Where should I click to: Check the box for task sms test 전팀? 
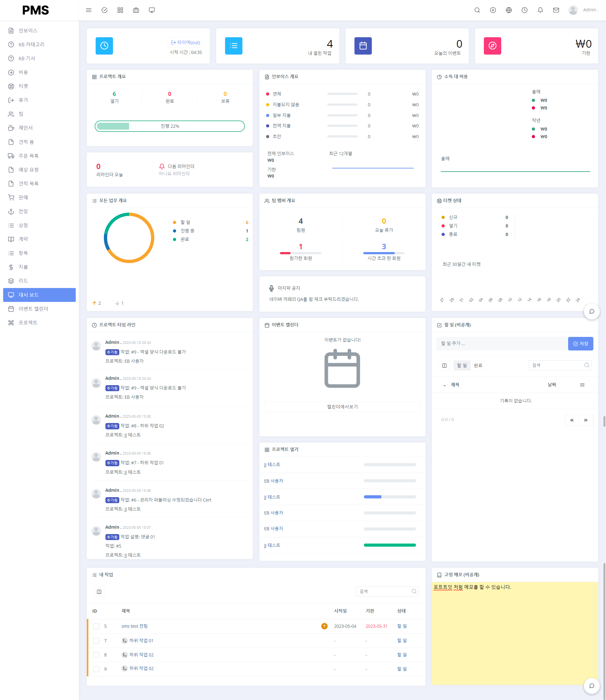coord(96,626)
